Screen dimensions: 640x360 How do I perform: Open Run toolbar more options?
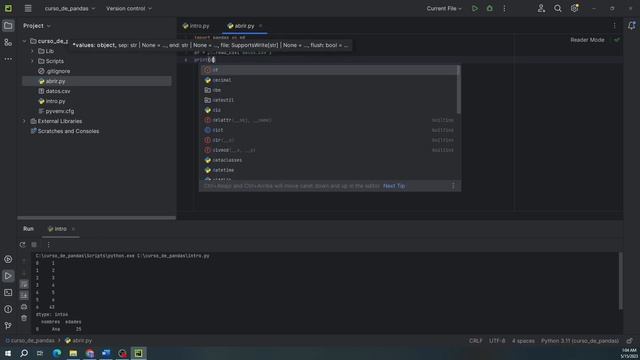point(48,244)
